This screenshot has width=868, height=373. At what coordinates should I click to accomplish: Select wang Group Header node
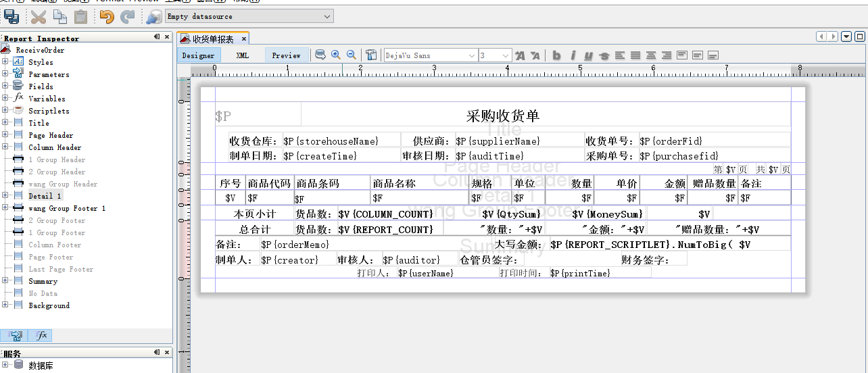click(63, 184)
